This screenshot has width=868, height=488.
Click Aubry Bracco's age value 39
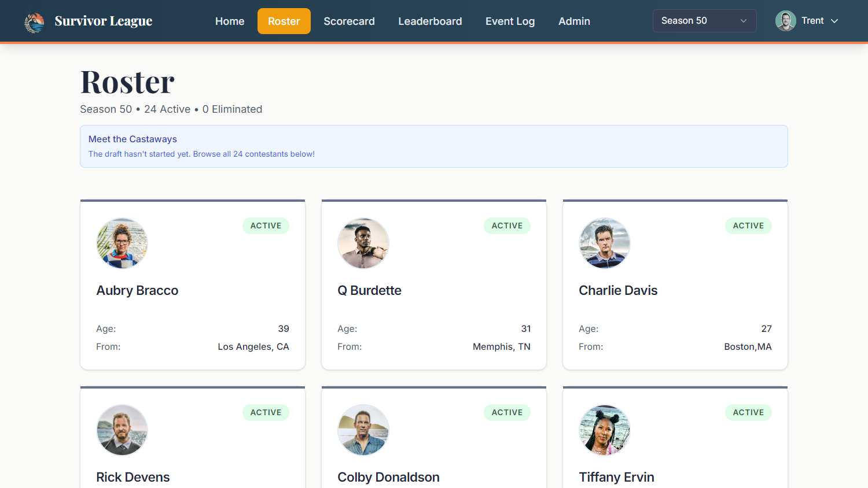click(284, 328)
